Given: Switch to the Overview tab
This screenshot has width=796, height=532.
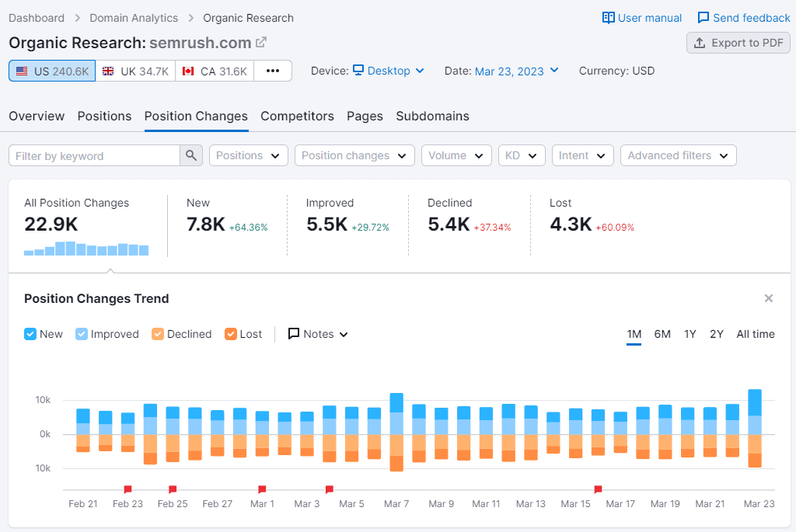Looking at the screenshot, I should [x=37, y=116].
